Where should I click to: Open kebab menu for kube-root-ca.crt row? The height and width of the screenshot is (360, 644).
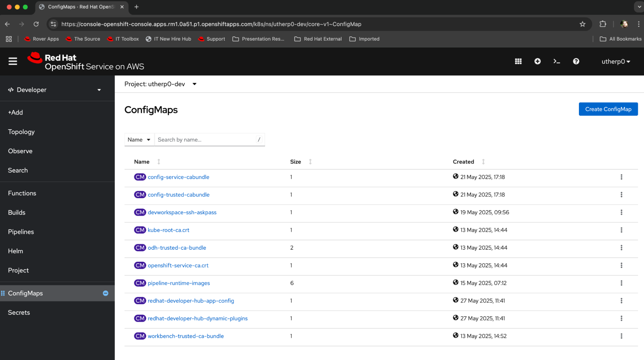coord(621,230)
